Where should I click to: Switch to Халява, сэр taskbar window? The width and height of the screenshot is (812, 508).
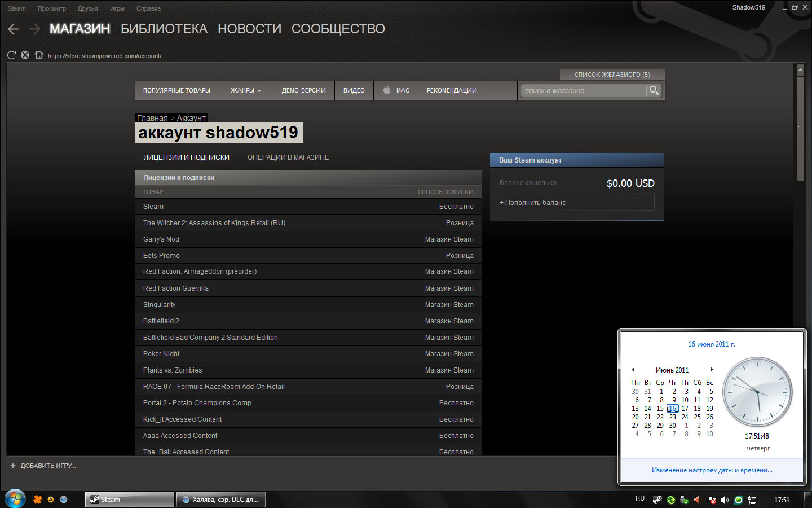coord(221,500)
